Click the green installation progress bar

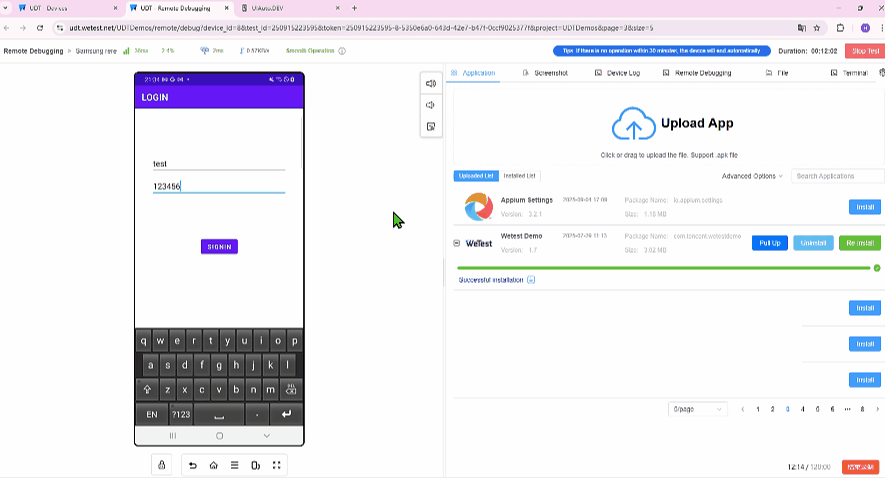(x=664, y=268)
